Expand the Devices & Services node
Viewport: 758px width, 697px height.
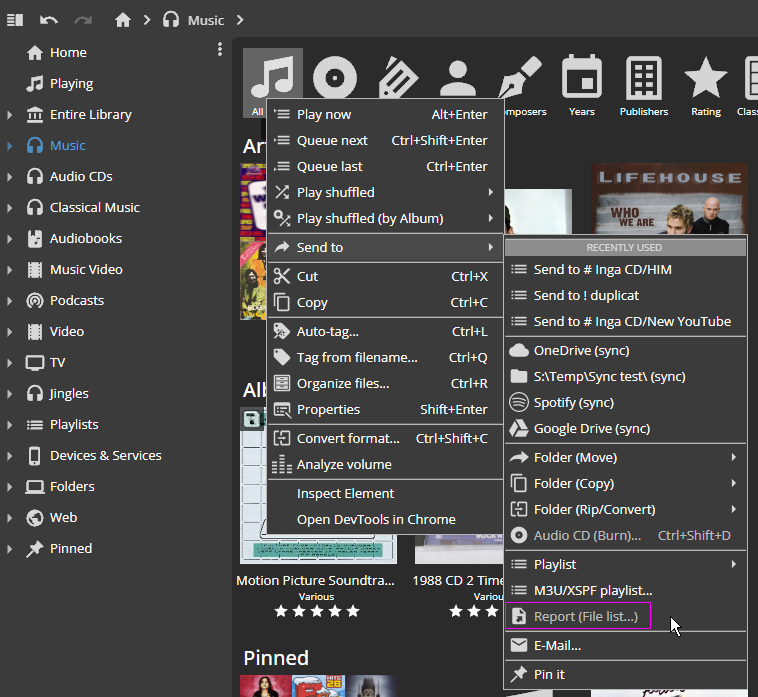(x=10, y=456)
